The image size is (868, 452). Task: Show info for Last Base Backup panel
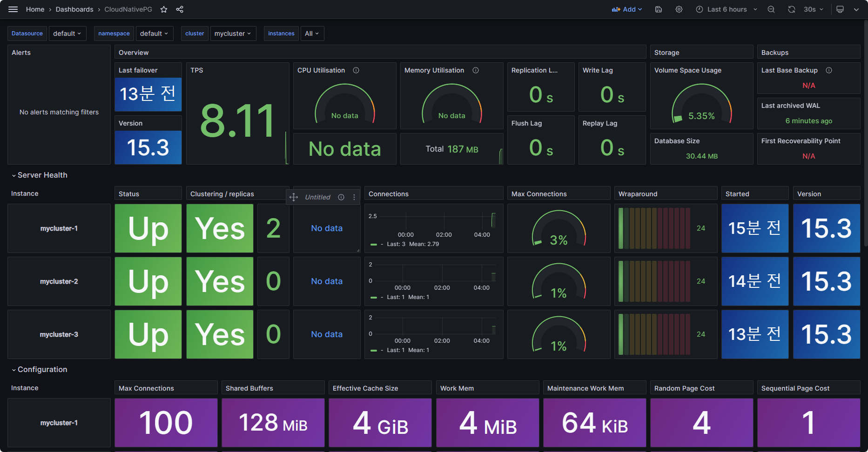click(829, 70)
